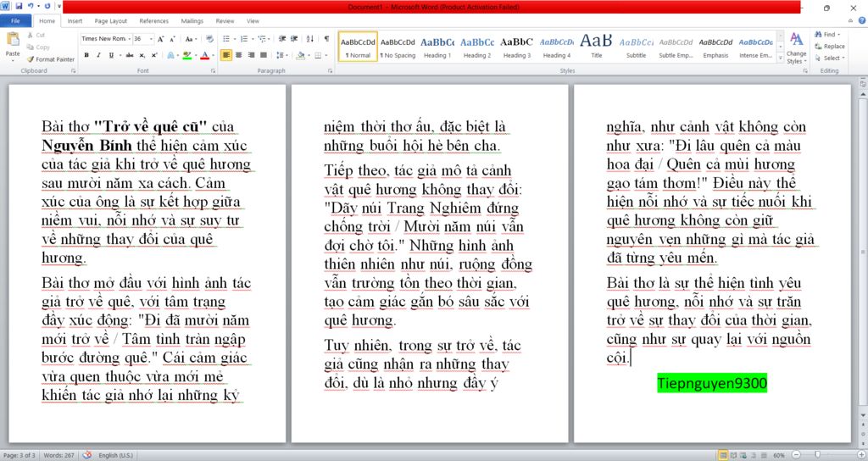Click the Replace button
This screenshot has height=461, width=868.
[x=829, y=47]
